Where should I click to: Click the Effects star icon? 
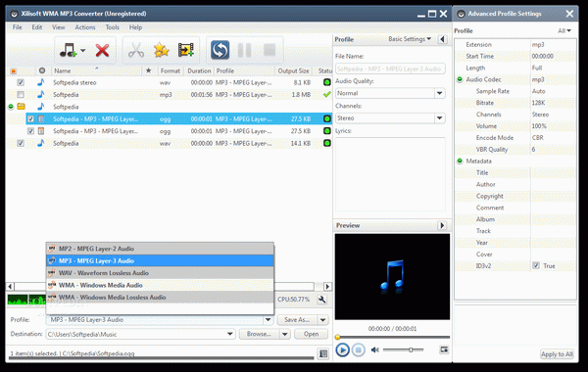pyautogui.click(x=162, y=50)
